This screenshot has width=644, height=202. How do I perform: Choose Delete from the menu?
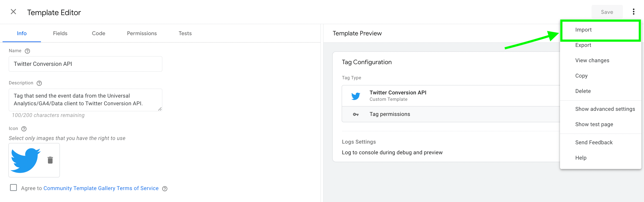[600, 91]
